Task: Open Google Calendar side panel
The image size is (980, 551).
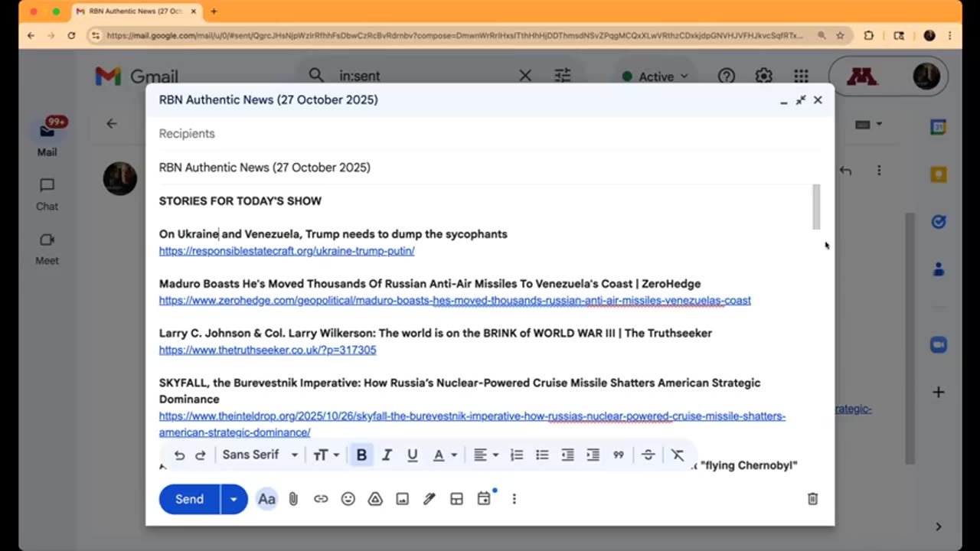Action: pos(939,127)
